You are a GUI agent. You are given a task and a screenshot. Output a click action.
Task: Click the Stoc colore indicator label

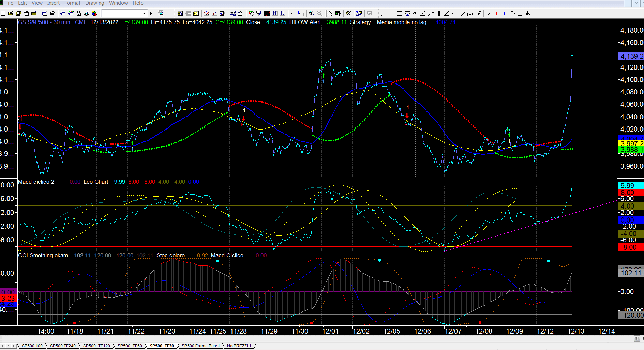click(x=170, y=256)
